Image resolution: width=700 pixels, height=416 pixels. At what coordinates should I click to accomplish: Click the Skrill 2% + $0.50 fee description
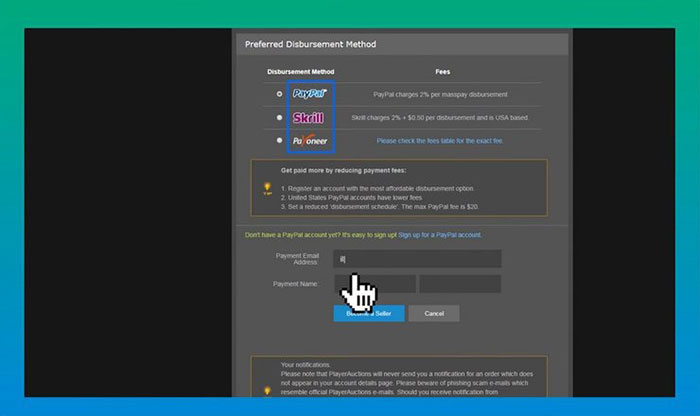(x=440, y=118)
